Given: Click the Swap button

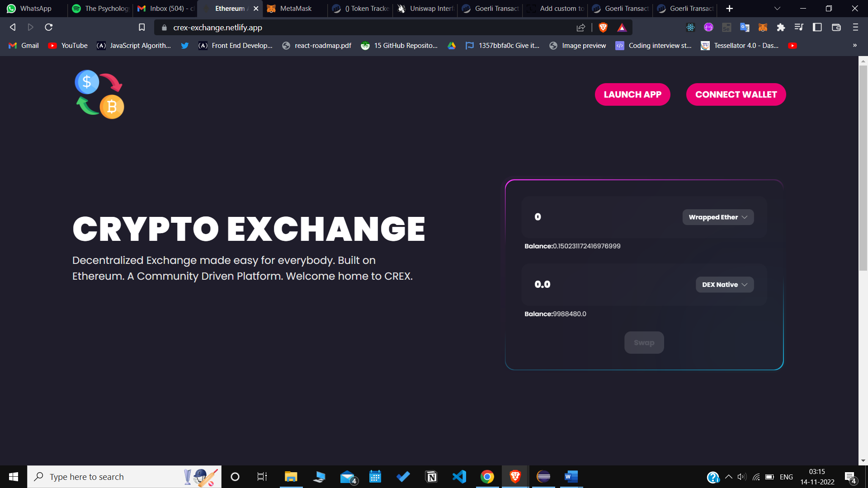Looking at the screenshot, I should 644,343.
